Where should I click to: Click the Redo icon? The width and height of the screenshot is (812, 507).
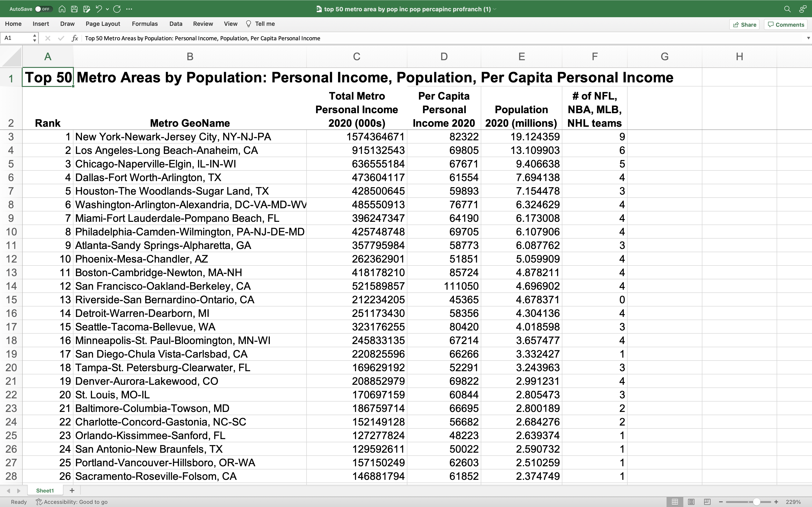pos(117,9)
